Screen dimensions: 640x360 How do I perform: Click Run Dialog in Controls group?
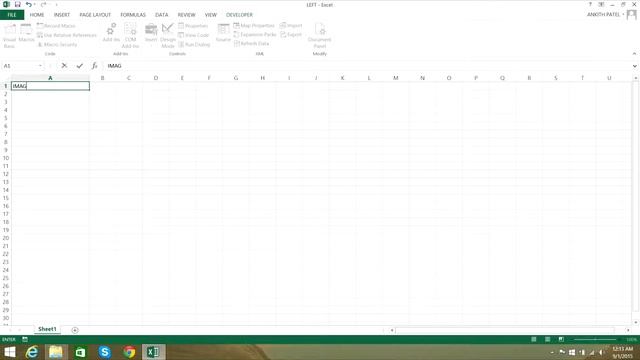(194, 44)
